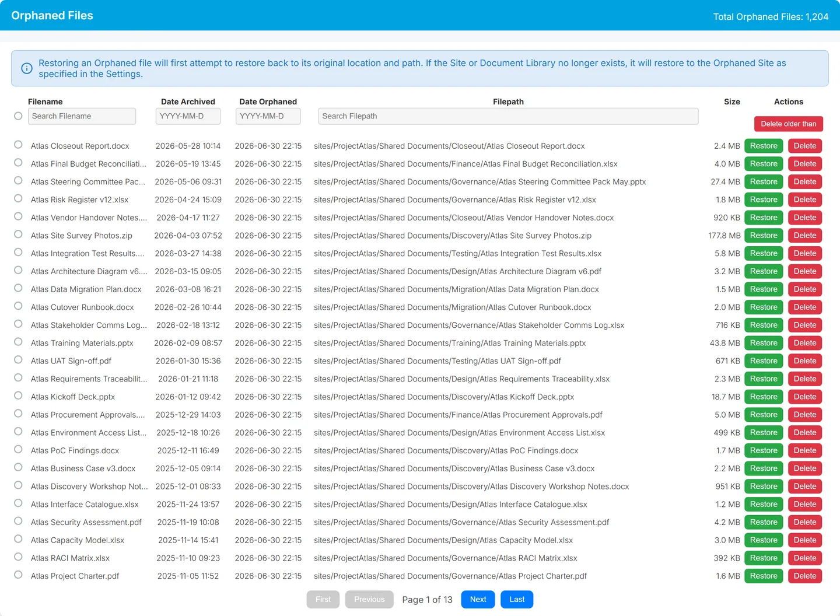The image size is (840, 616).
Task: Delete Atlas Site Survey Photos.zip
Action: tap(805, 236)
